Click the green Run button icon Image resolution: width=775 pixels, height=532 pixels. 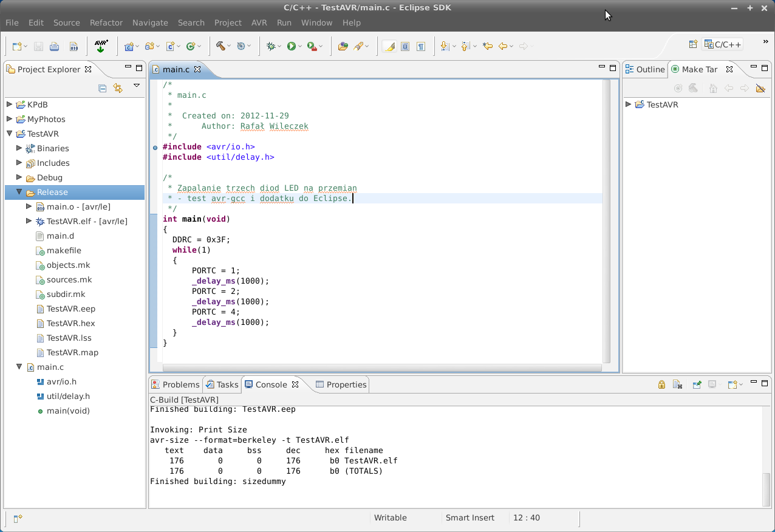coord(292,46)
